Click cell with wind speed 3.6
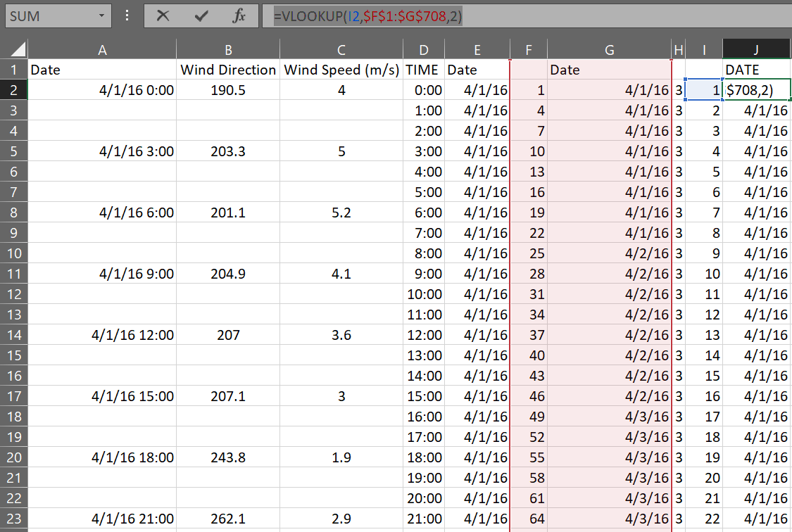This screenshot has height=532, width=792. point(341,335)
